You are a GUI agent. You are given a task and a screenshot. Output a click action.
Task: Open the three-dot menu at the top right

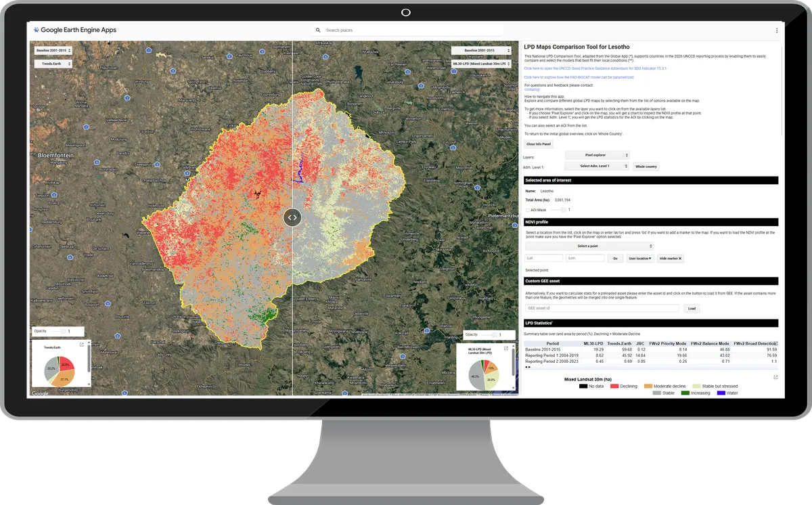click(777, 30)
